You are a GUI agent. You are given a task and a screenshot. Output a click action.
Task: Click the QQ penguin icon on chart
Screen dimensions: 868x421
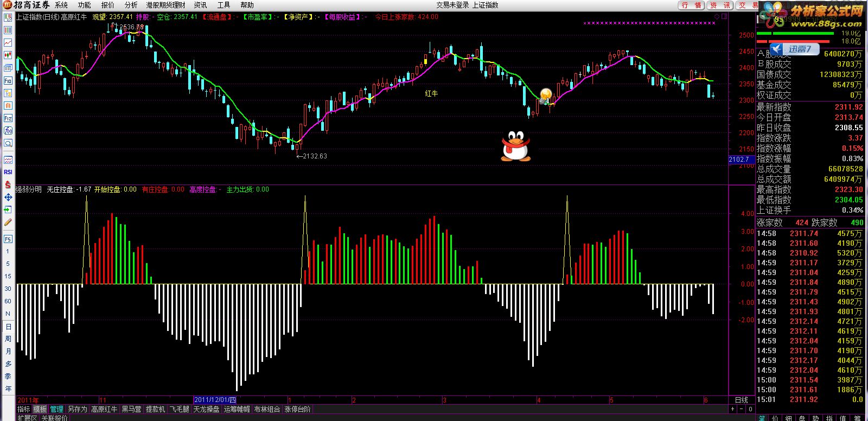pyautogui.click(x=515, y=146)
